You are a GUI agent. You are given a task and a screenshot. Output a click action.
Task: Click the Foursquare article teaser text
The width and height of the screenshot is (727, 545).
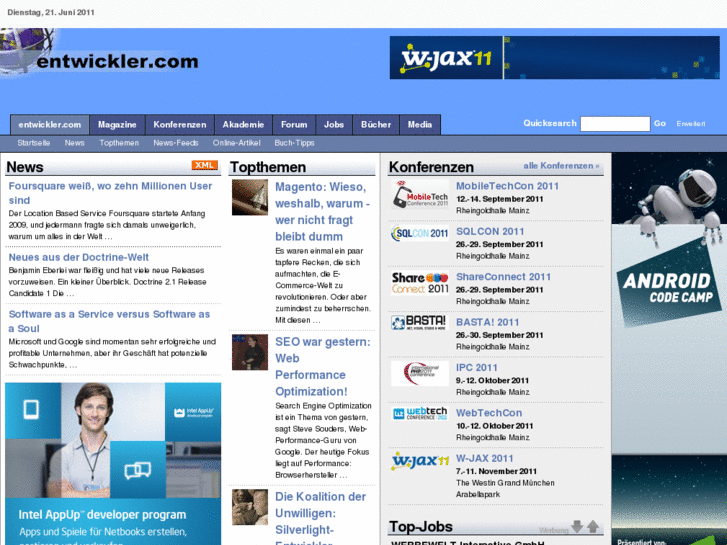pyautogui.click(x=107, y=225)
